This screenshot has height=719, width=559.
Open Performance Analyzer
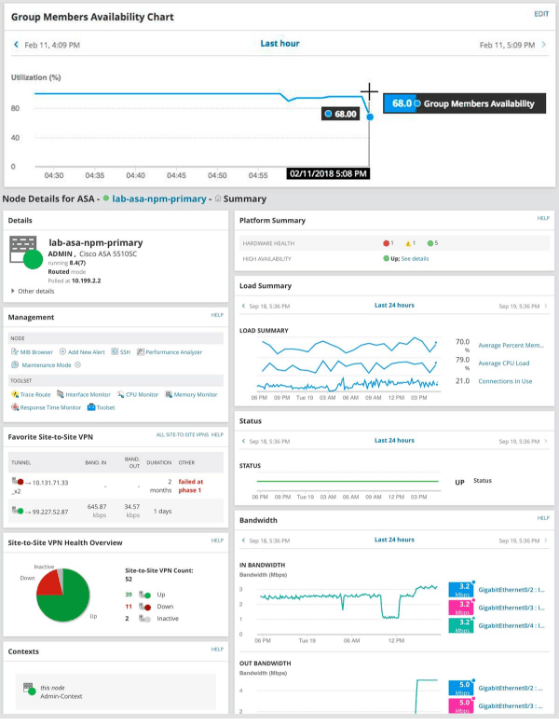pyautogui.click(x=170, y=352)
